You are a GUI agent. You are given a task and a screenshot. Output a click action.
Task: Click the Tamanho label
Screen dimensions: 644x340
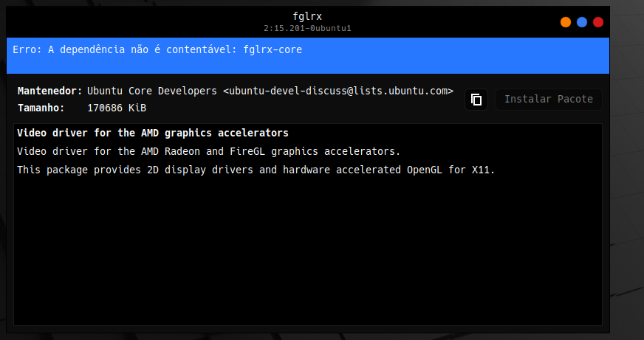click(41, 108)
